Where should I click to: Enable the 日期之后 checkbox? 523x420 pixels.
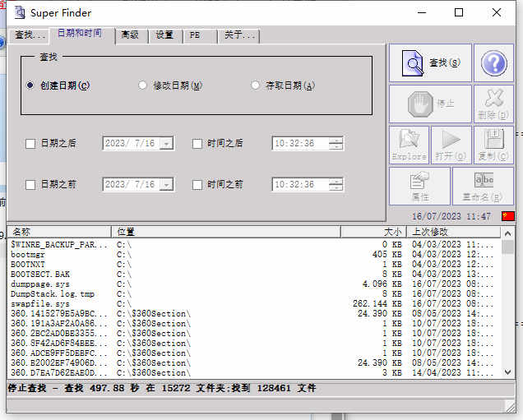tap(30, 144)
